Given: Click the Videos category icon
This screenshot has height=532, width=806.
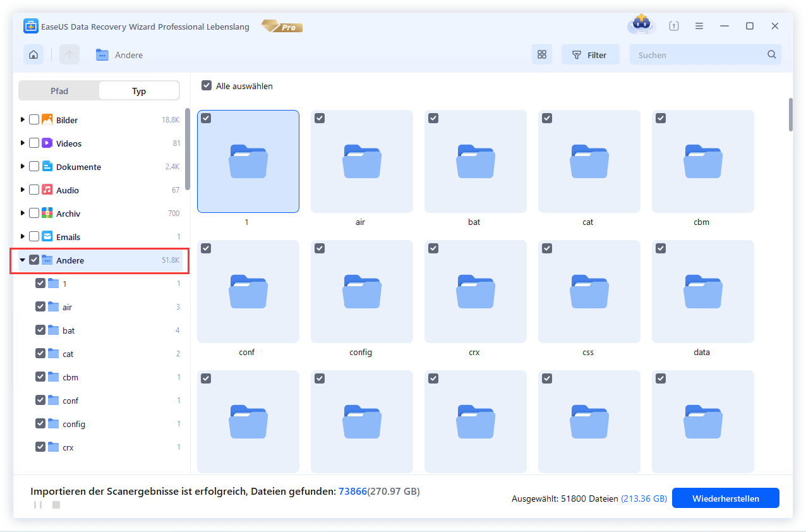Looking at the screenshot, I should tap(47, 143).
